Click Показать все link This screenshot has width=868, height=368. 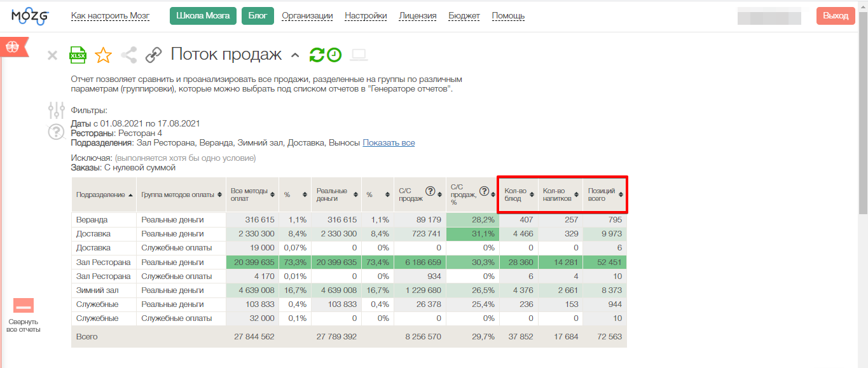coord(389,143)
